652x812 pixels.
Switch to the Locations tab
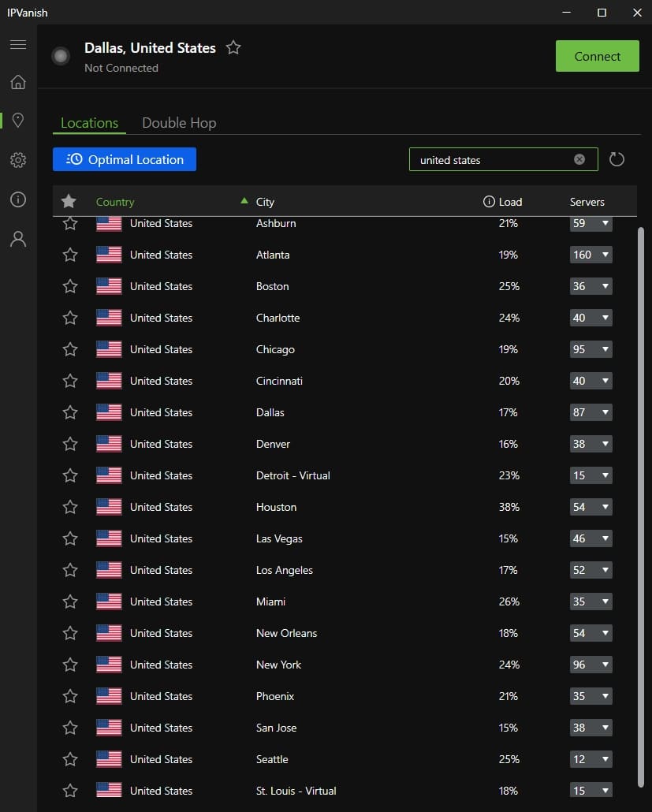click(x=90, y=123)
